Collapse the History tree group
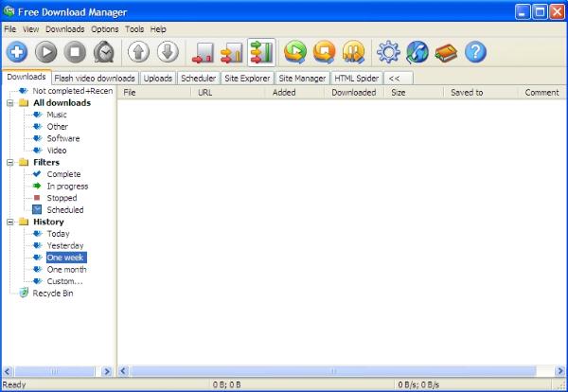Image resolution: width=568 pixels, height=392 pixels. point(9,222)
